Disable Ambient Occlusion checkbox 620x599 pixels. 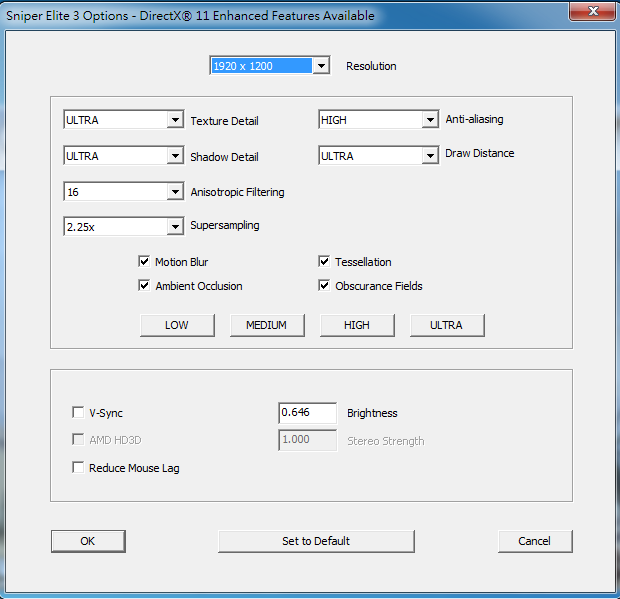(x=144, y=285)
